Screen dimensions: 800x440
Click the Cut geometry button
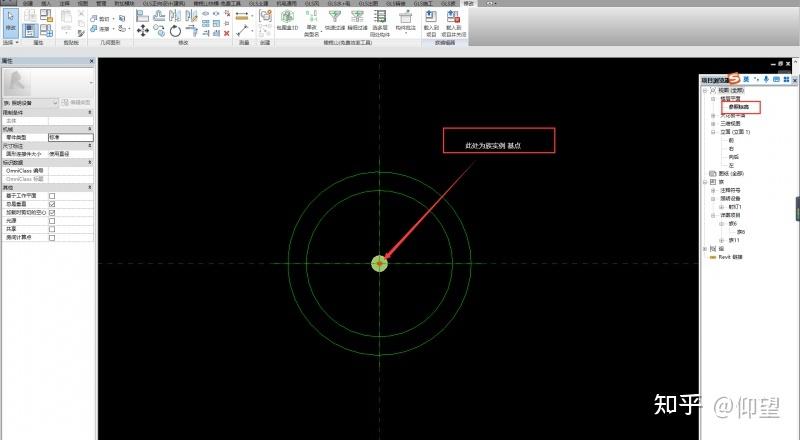click(100, 19)
